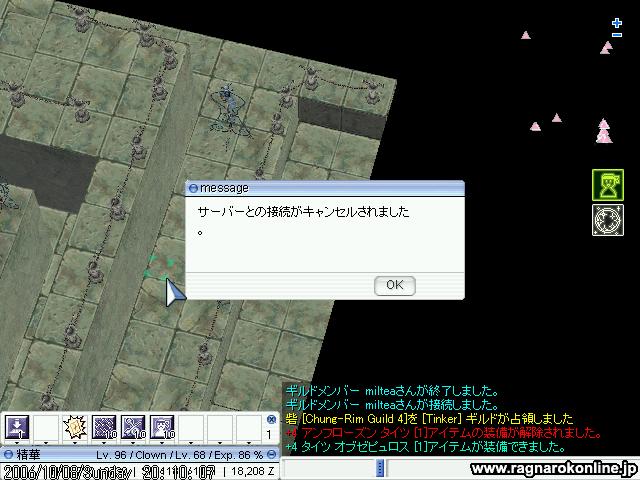Click the green hourglass status effect icon
This screenshot has height=480, width=640.
pos(608,185)
